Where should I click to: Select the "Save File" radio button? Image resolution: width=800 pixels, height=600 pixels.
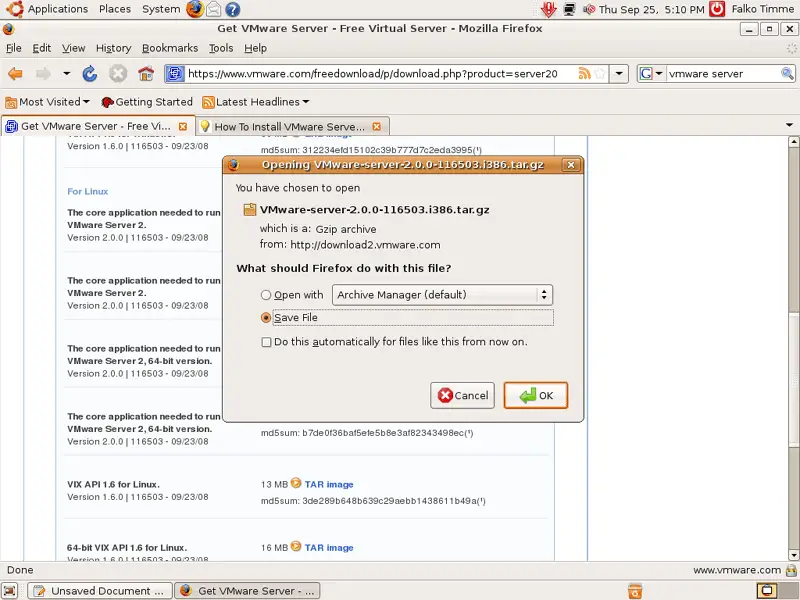(266, 317)
